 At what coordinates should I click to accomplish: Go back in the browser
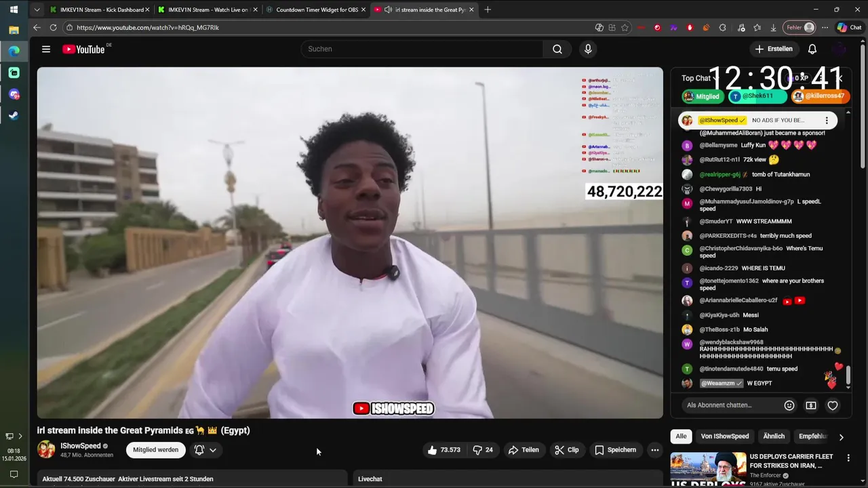click(x=37, y=28)
